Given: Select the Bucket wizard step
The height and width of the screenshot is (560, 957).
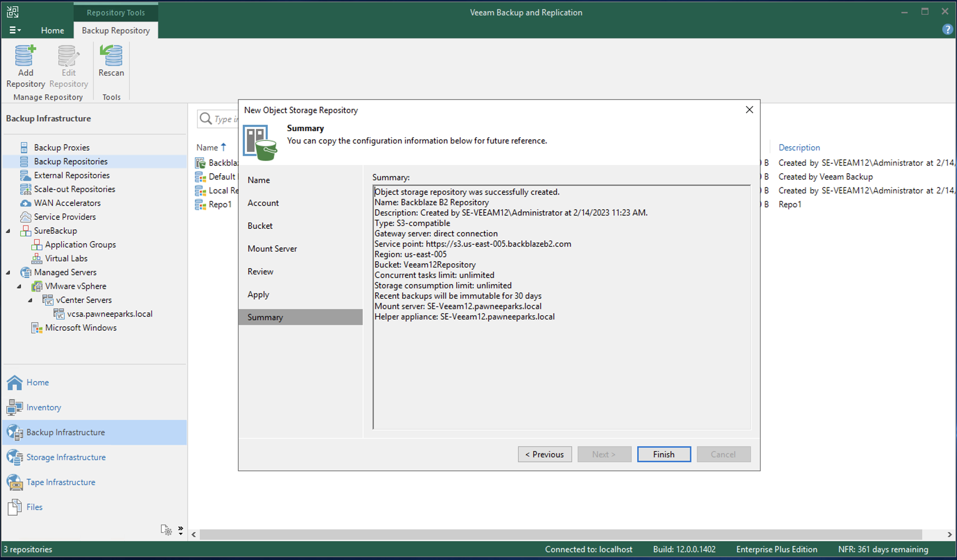Looking at the screenshot, I should pyautogui.click(x=260, y=226).
